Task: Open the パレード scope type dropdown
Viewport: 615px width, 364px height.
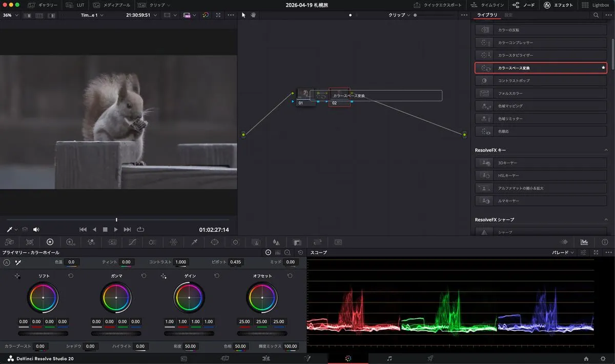Action: 563,252
